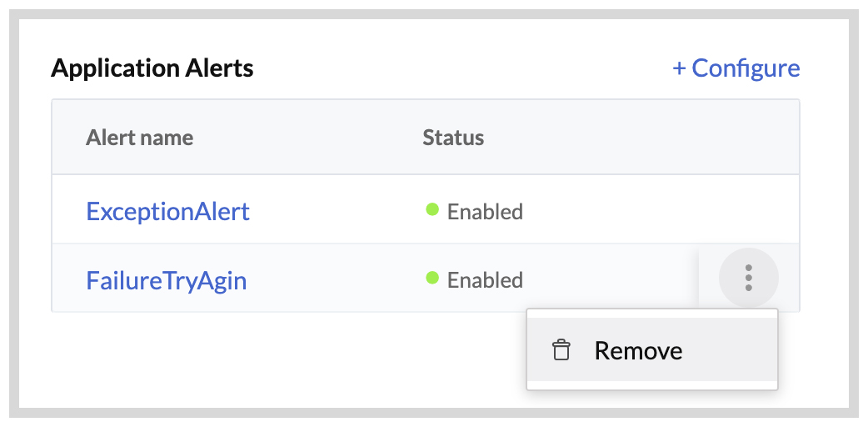Screen dimensions: 868x427
Task: Click Enabled status text in FailureTryAgin row
Action: tap(485, 280)
